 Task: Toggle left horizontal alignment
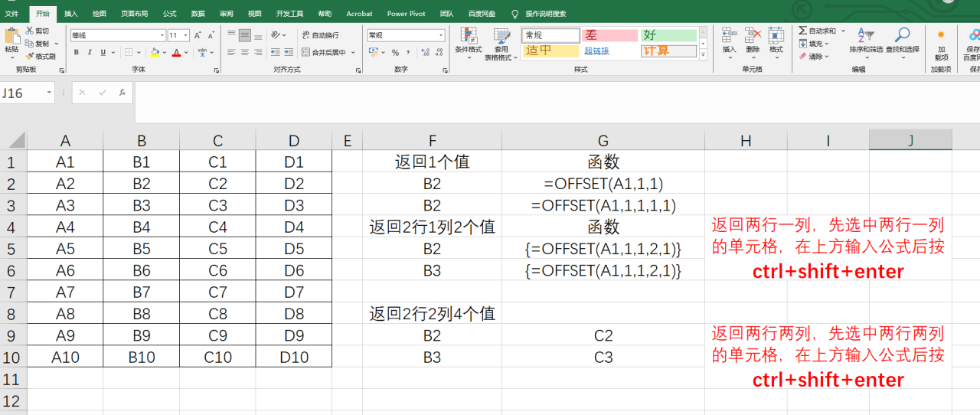point(232,52)
